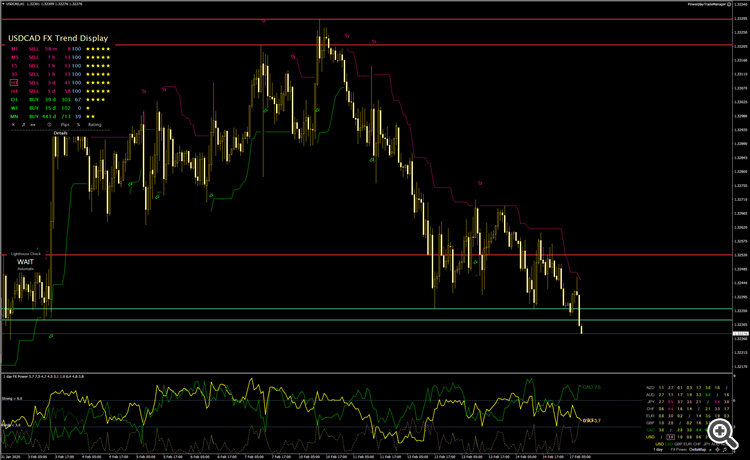Image resolution: width=750 pixels, height=460 pixels.
Task: Click the W1 row single star rating
Action: tap(88, 109)
